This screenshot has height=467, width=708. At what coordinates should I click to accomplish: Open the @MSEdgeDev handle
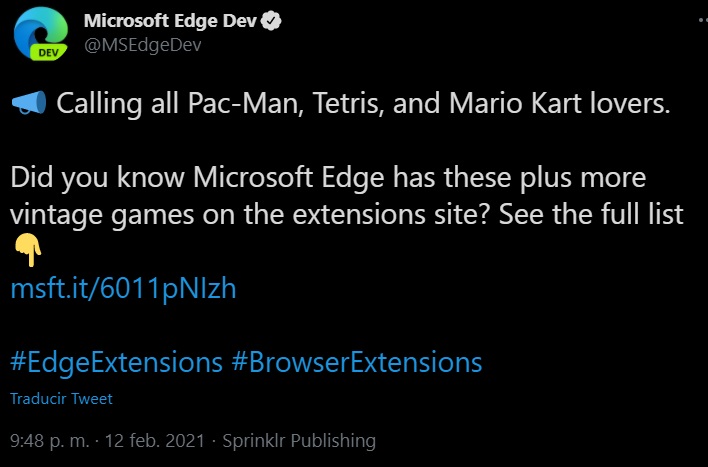point(143,45)
